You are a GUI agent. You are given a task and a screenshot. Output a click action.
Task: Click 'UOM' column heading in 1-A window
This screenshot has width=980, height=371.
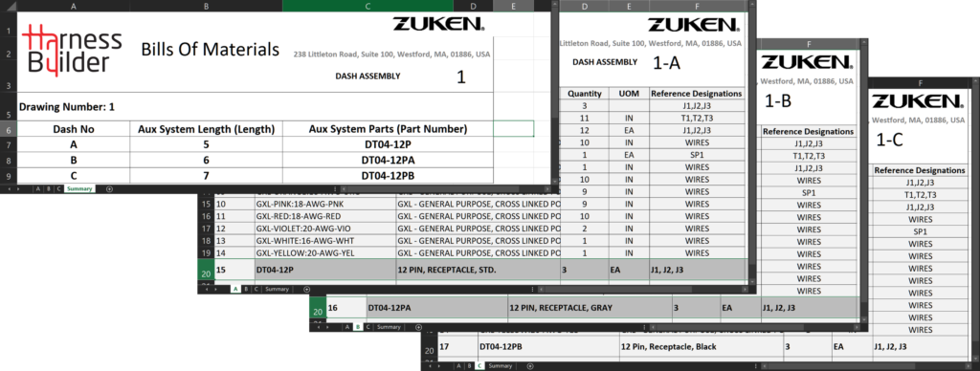click(x=630, y=94)
